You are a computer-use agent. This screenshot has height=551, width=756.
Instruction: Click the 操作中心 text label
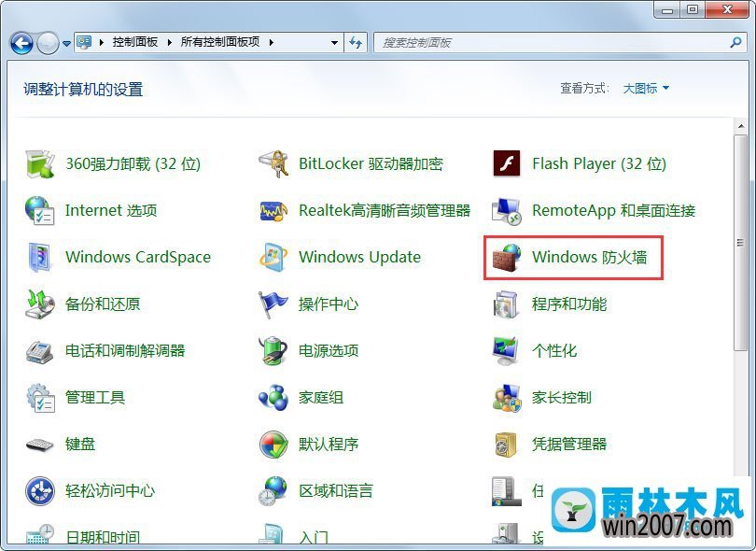click(329, 304)
